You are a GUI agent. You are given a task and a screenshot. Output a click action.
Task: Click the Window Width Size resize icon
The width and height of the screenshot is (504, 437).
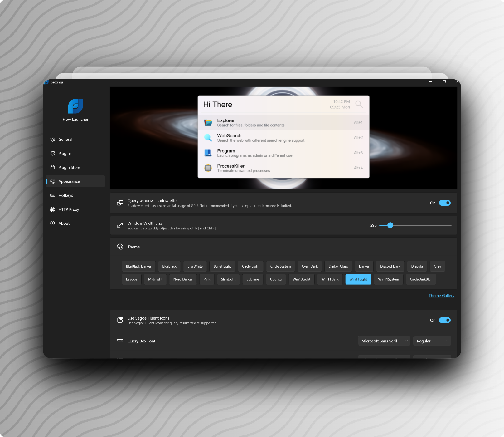(x=120, y=225)
